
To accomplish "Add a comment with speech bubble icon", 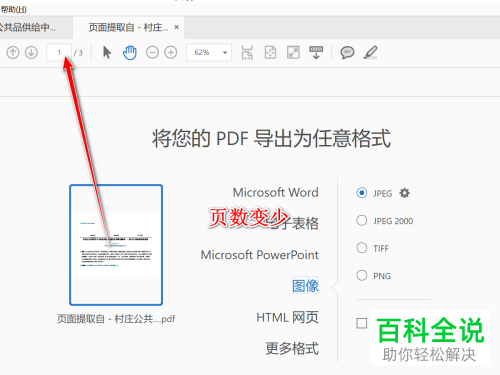I will click(x=347, y=52).
